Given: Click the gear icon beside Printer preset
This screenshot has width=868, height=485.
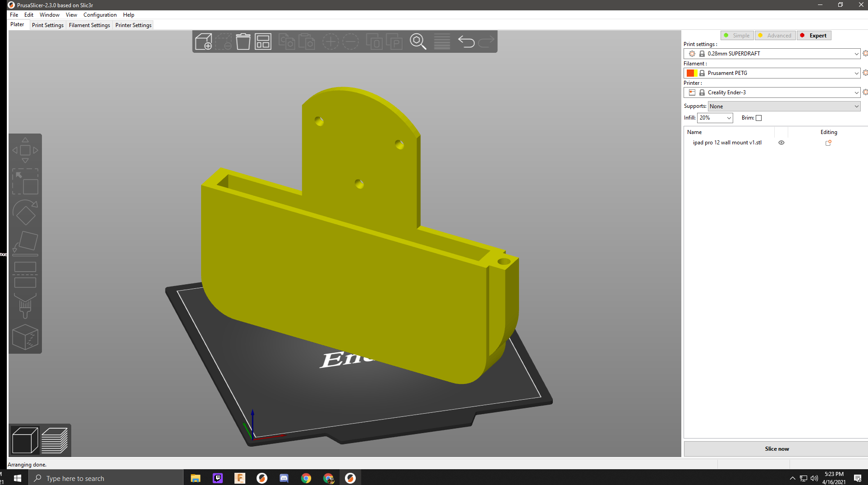Looking at the screenshot, I should [x=865, y=92].
